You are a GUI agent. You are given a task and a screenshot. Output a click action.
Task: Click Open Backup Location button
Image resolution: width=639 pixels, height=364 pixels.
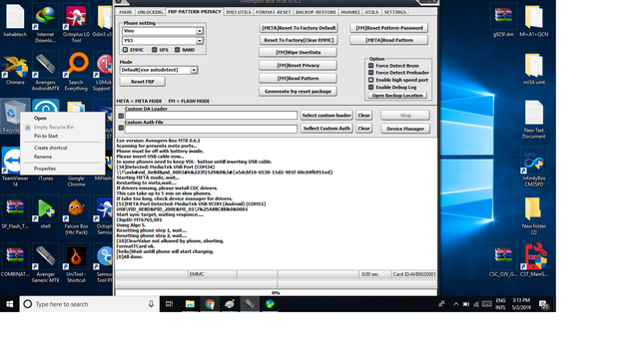pos(397,96)
